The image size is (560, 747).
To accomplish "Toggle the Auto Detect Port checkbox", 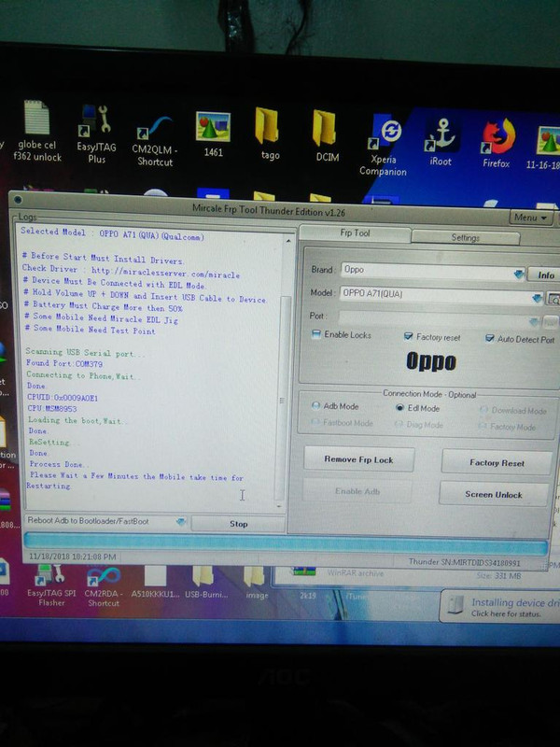I will tap(489, 338).
